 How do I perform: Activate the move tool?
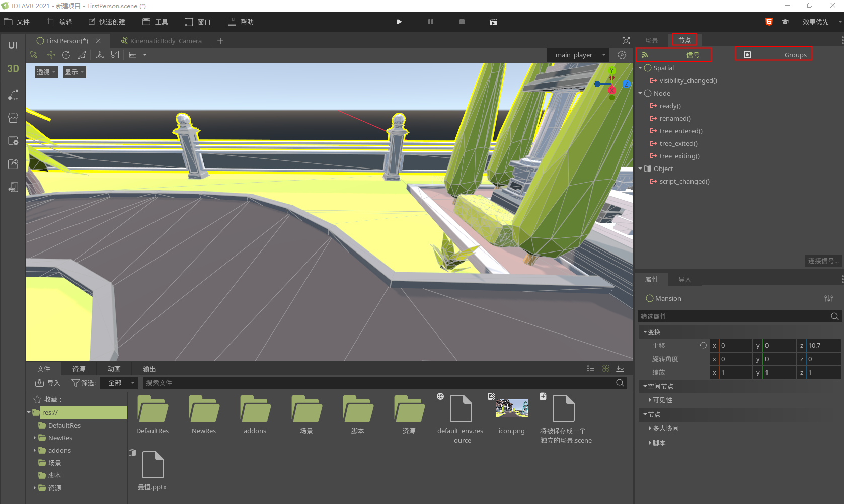(x=51, y=55)
